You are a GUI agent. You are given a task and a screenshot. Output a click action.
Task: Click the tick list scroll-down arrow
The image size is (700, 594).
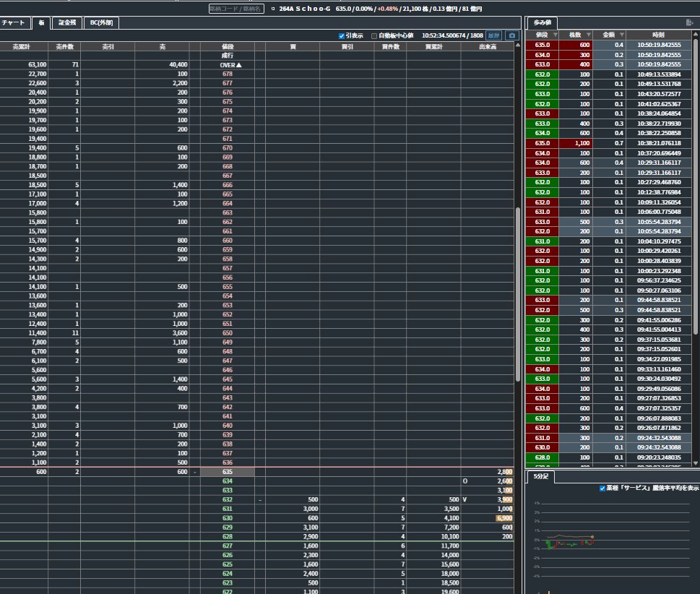[x=695, y=463]
